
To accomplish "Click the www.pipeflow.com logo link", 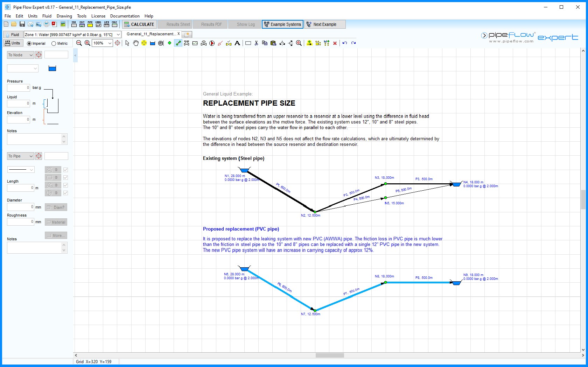I will (511, 41).
